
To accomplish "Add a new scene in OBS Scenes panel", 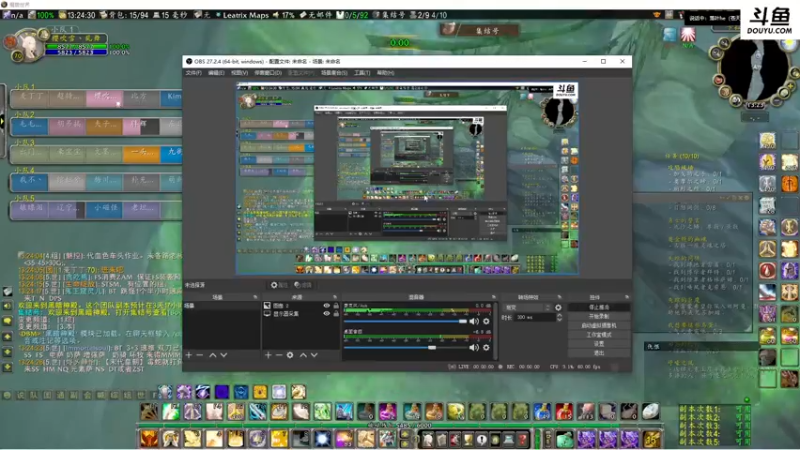I will coord(189,355).
